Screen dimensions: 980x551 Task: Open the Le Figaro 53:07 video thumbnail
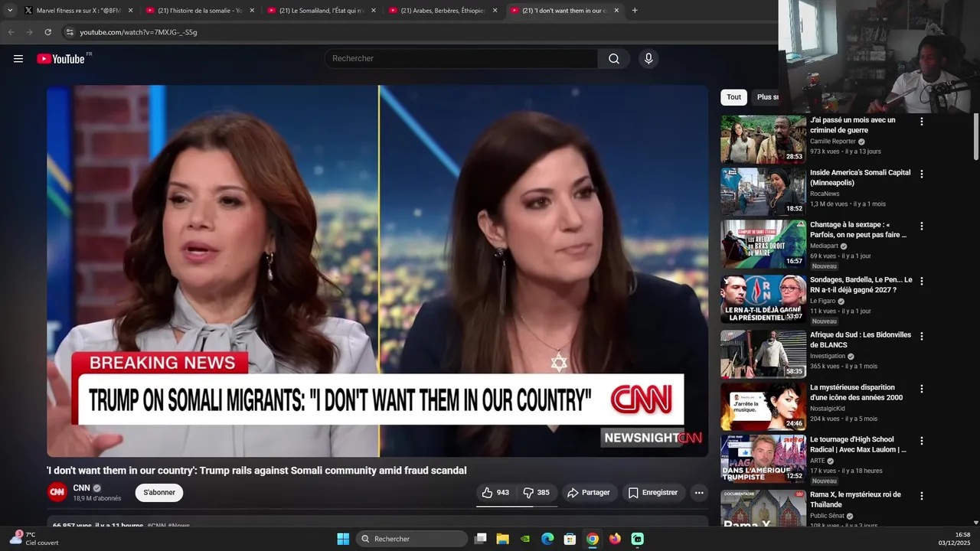(x=763, y=299)
